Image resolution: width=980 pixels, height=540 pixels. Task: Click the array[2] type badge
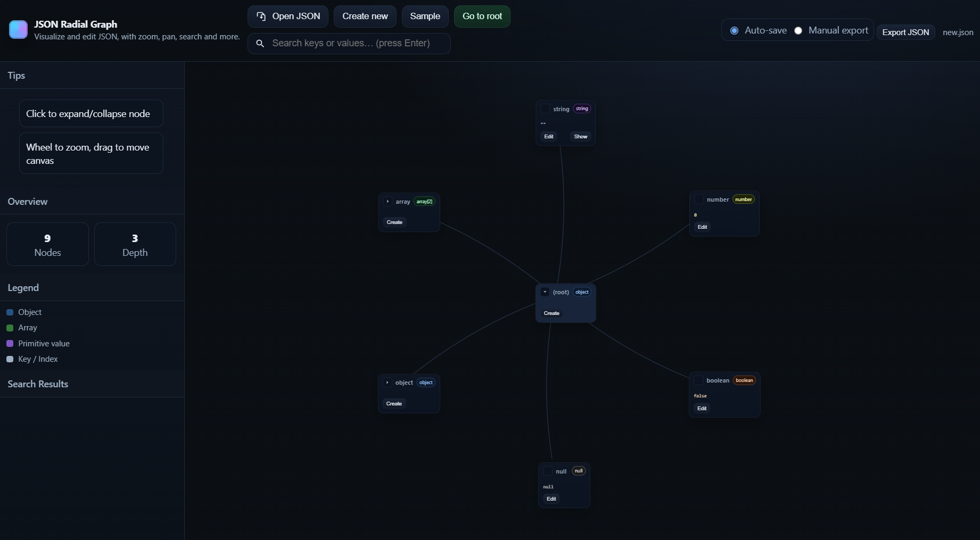[x=424, y=202]
